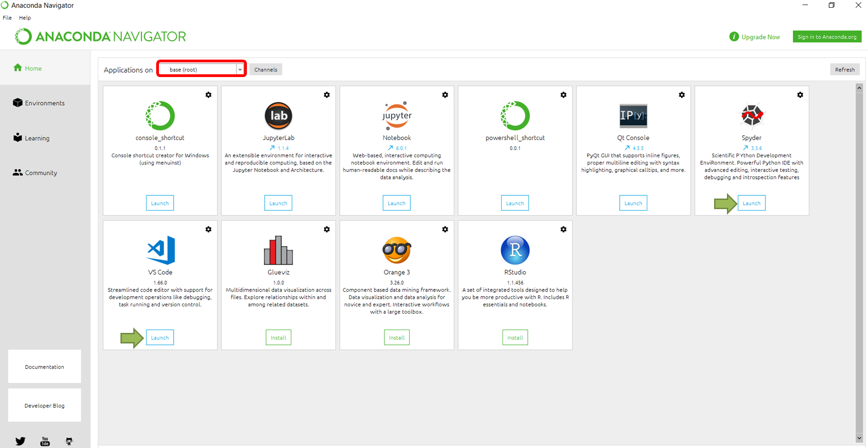Click the VS Code version 1.66.0 text
The image size is (868, 448).
[160, 283]
